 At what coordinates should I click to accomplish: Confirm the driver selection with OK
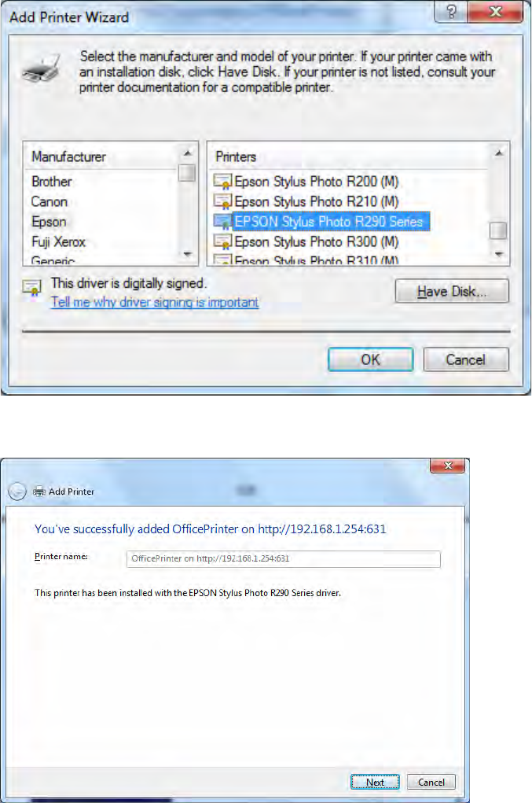coord(370,359)
